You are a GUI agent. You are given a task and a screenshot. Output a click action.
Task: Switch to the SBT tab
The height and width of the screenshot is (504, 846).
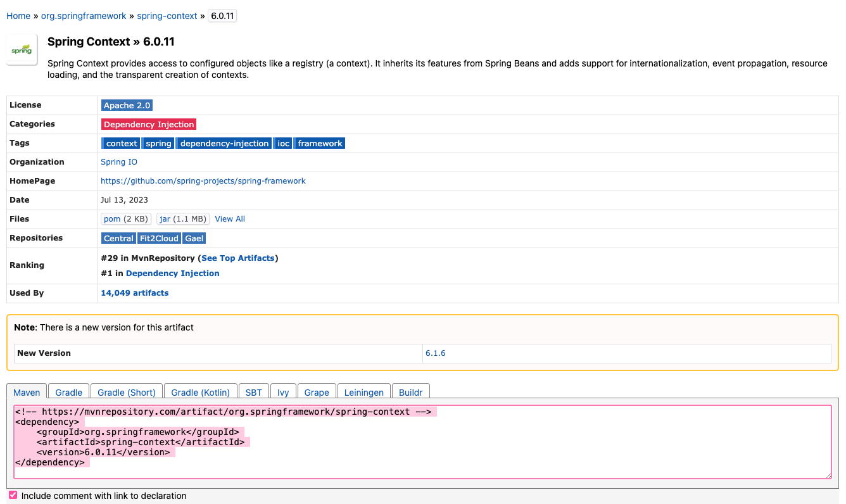(254, 392)
